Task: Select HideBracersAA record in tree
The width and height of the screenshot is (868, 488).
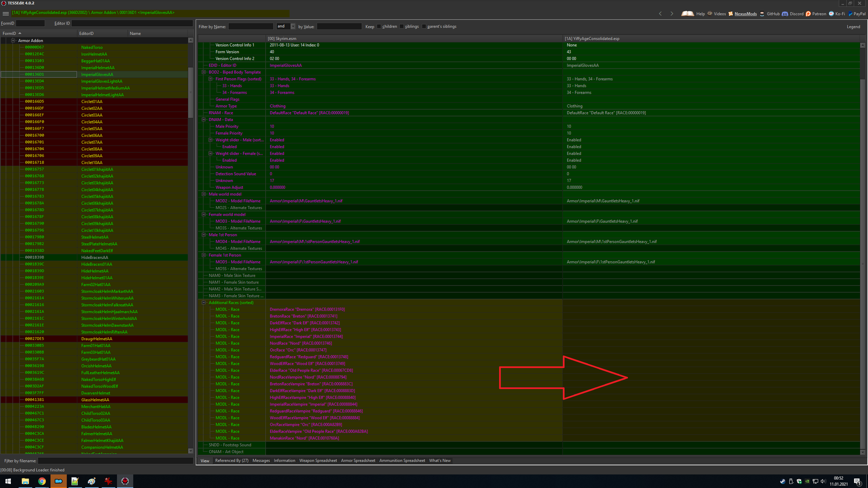Action: (x=94, y=258)
